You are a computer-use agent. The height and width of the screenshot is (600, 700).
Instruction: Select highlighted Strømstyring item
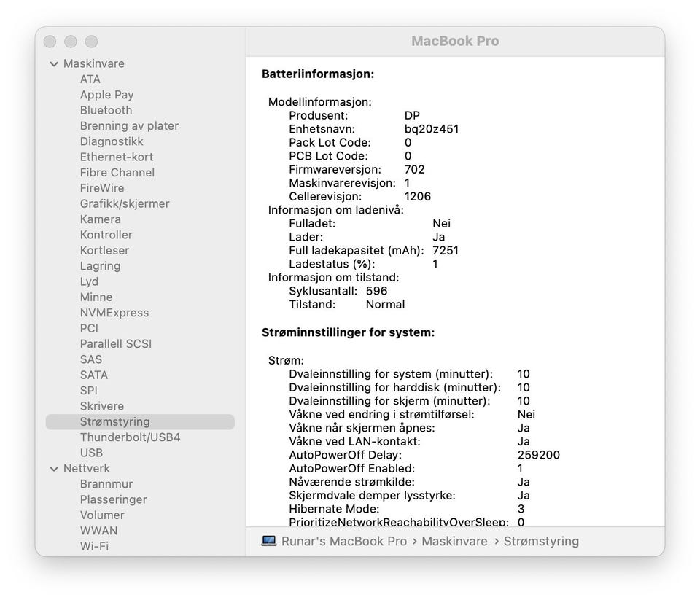point(140,422)
